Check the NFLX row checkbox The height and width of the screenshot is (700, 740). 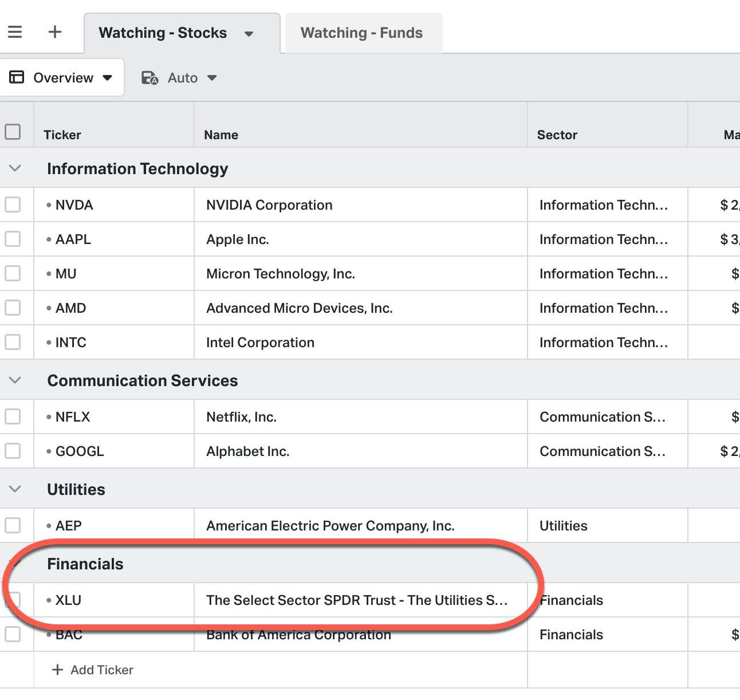pos(13,416)
